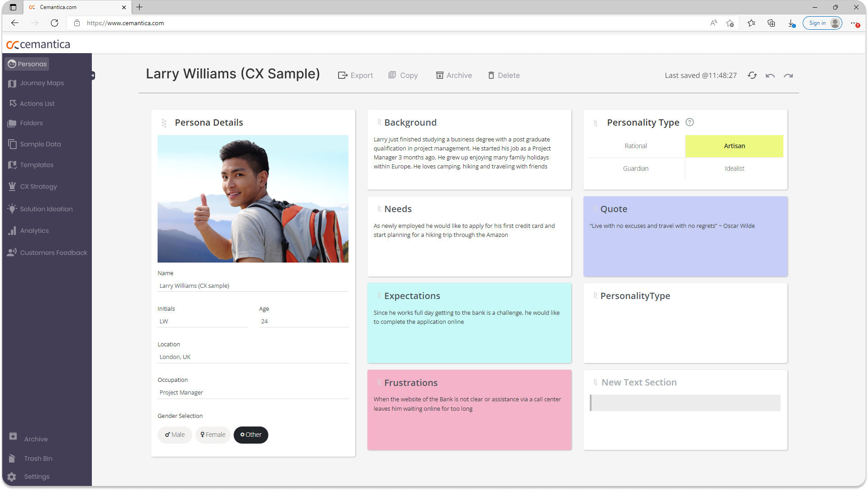Click the Customers Feedback icon
The height and width of the screenshot is (490, 868).
[12, 252]
